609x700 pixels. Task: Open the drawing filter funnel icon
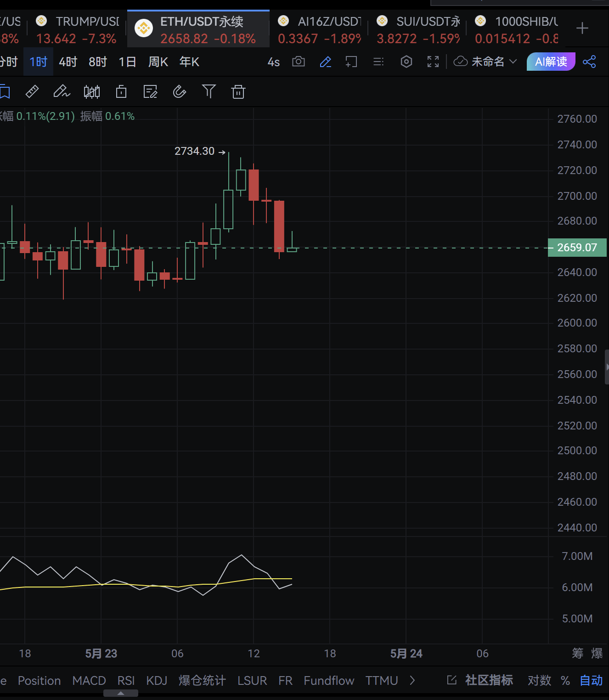(209, 91)
